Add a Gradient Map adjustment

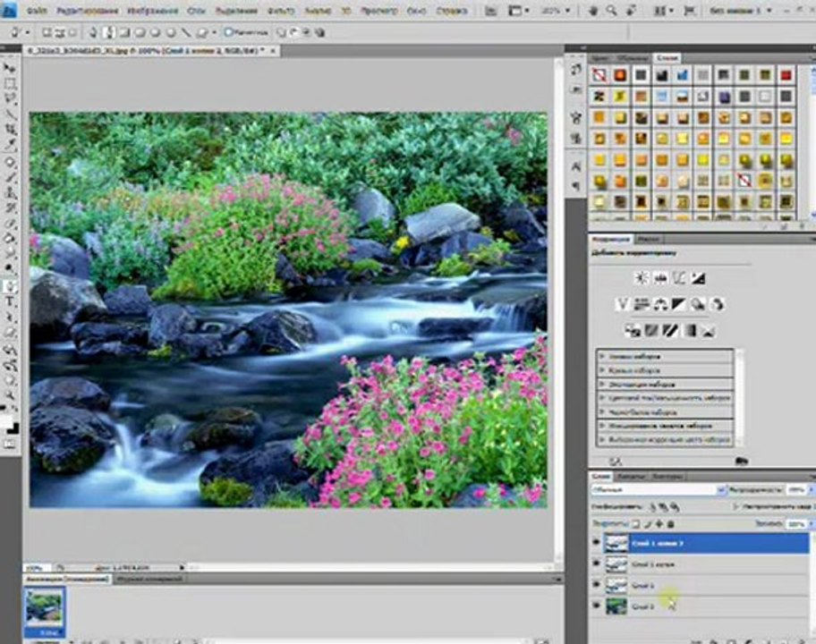[x=690, y=330]
